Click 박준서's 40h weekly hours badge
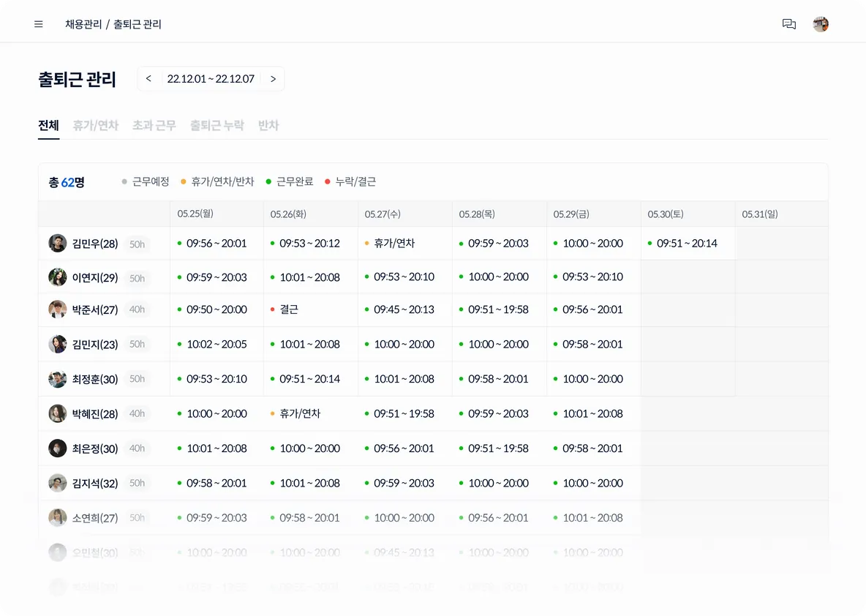The height and width of the screenshot is (616, 866). pyautogui.click(x=137, y=309)
